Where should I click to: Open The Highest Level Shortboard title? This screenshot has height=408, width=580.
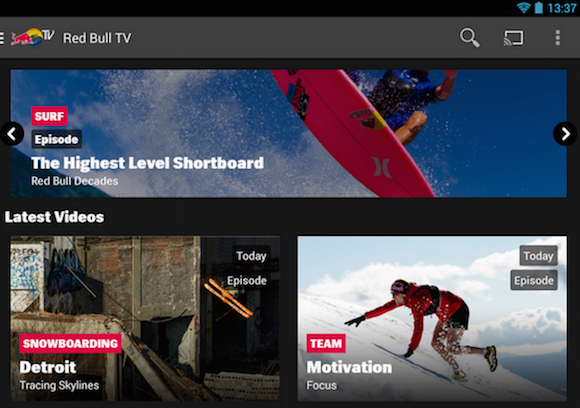coord(147,163)
